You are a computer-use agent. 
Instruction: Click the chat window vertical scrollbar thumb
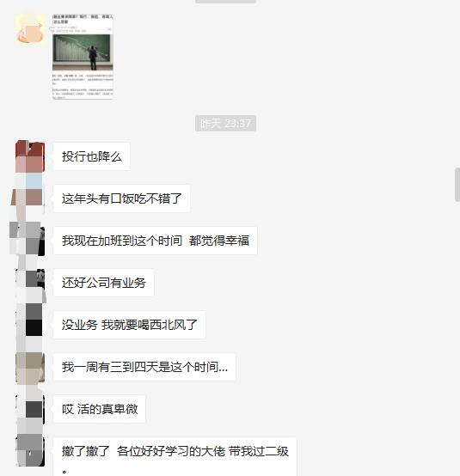pyautogui.click(x=457, y=184)
